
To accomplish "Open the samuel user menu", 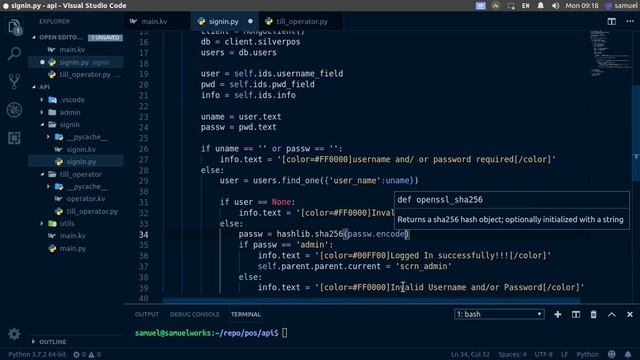I will click(621, 5).
